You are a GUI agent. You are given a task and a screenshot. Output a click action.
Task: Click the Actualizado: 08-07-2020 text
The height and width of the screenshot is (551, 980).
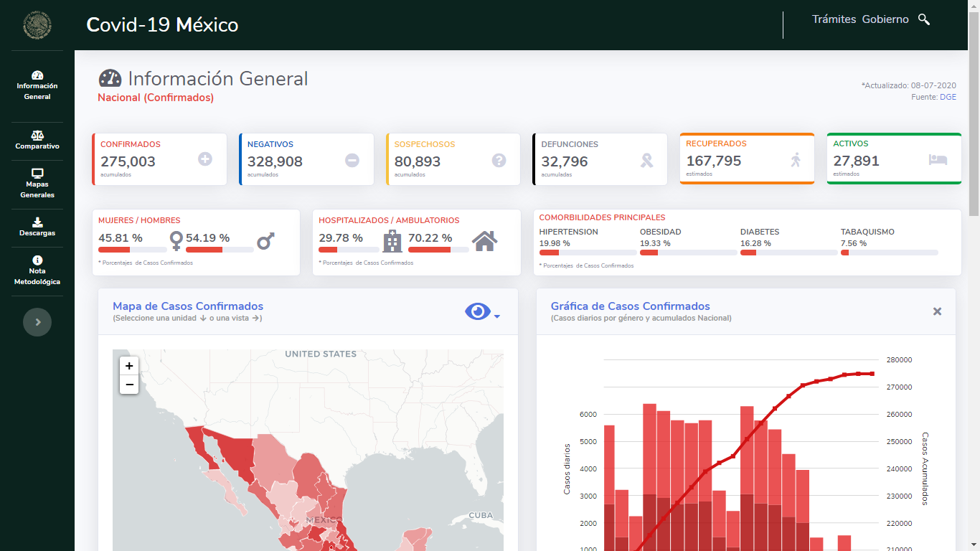[909, 85]
